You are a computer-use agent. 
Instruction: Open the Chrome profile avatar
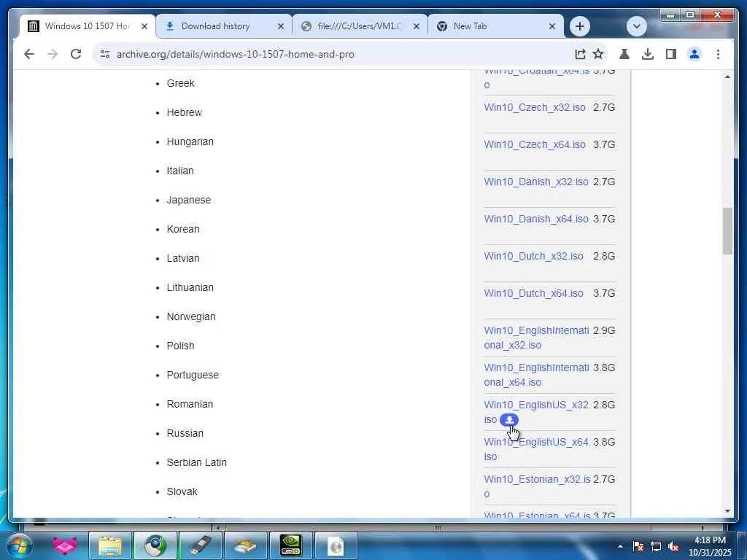(x=694, y=54)
